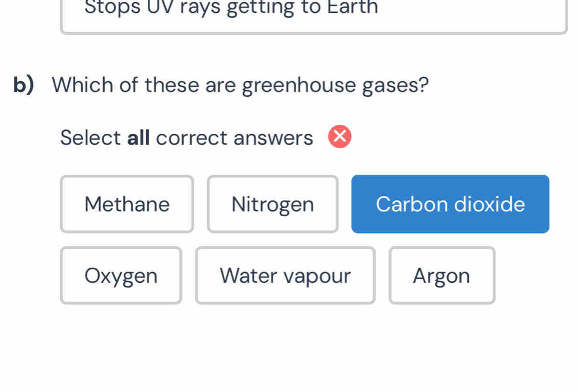Screen dimensions: 578x392
Task: Tap the Oxygen button
Action: click(x=121, y=276)
